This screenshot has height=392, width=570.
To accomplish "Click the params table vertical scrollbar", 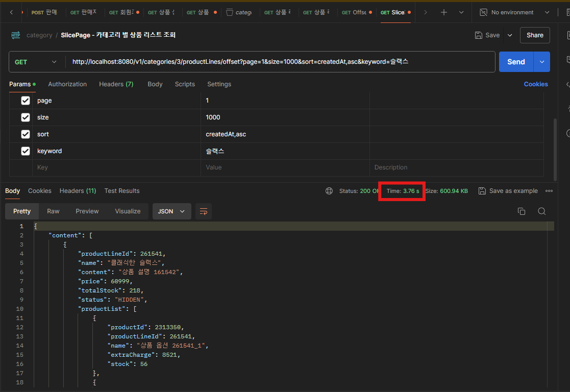I will coord(555,149).
